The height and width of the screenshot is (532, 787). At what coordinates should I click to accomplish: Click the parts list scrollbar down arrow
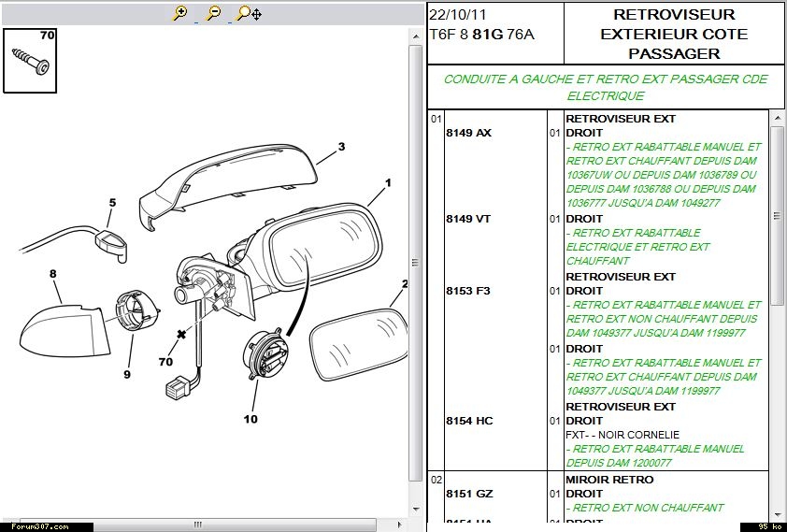click(x=777, y=513)
